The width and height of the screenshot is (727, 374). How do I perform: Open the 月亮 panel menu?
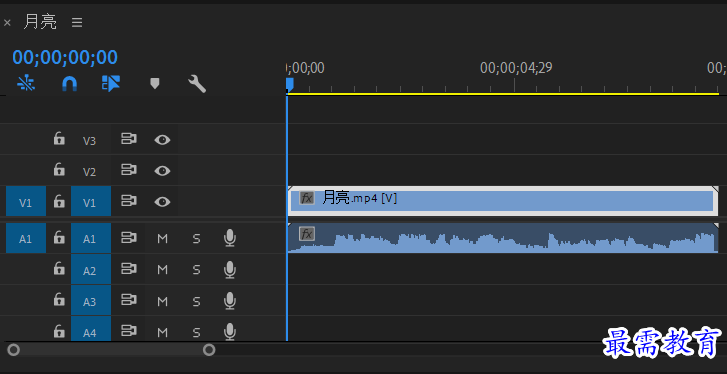click(77, 22)
